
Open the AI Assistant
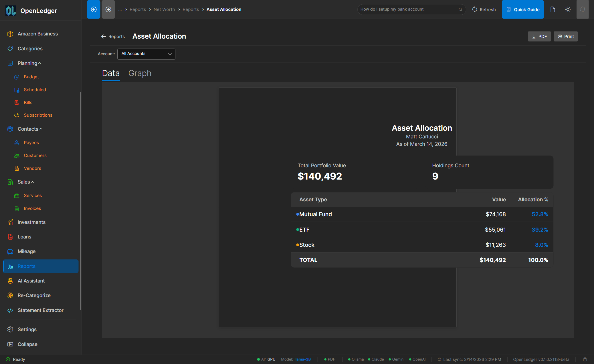click(31, 281)
